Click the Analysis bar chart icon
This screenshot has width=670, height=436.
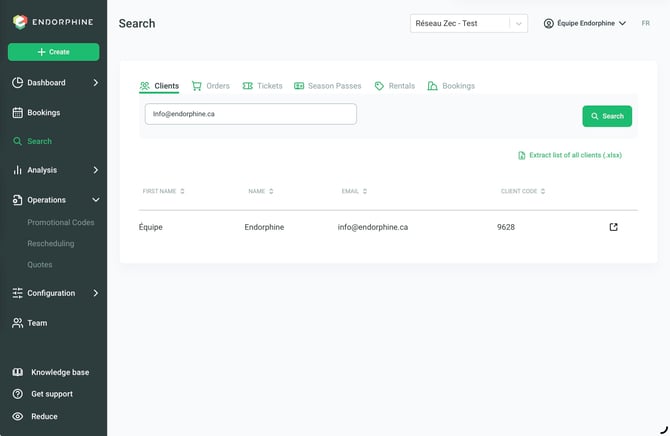coord(17,170)
